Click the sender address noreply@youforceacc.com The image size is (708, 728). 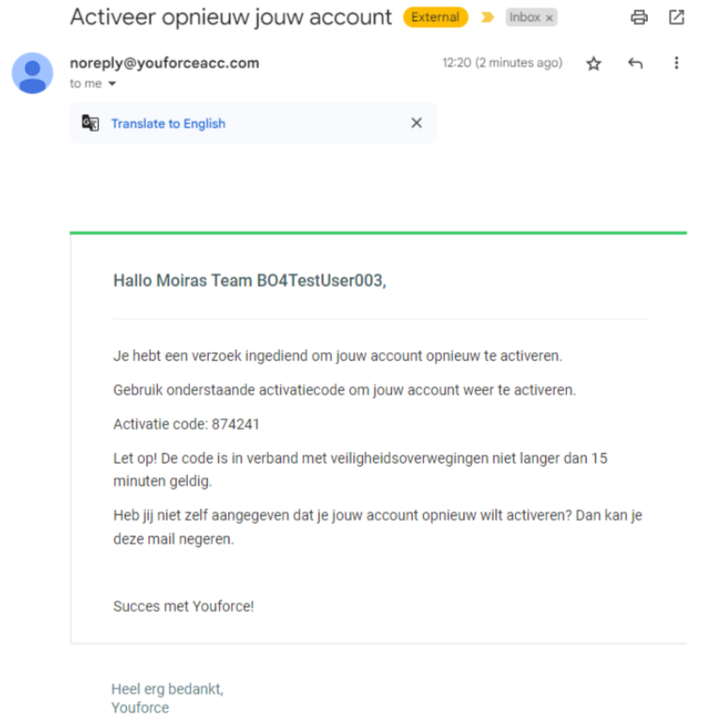(x=165, y=63)
